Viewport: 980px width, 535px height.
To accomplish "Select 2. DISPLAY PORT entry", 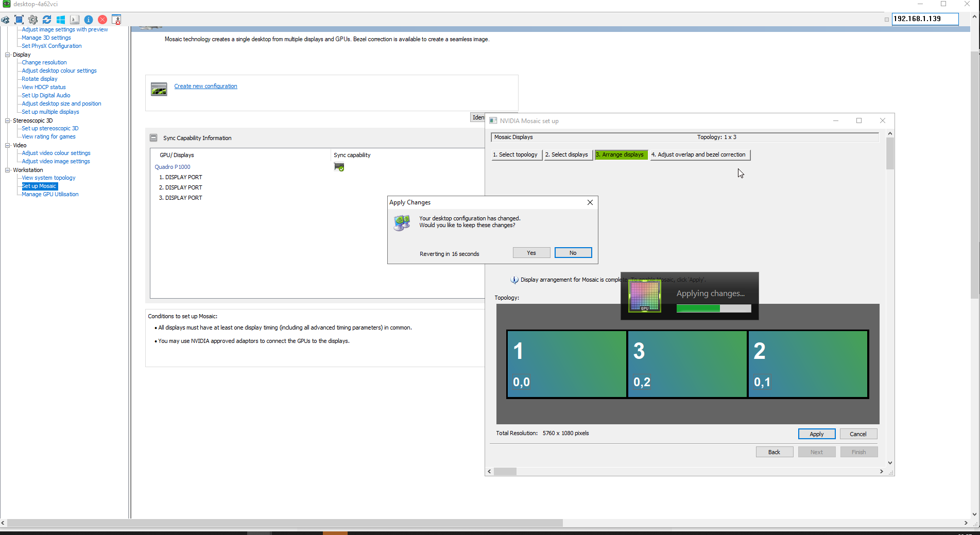I will point(181,187).
